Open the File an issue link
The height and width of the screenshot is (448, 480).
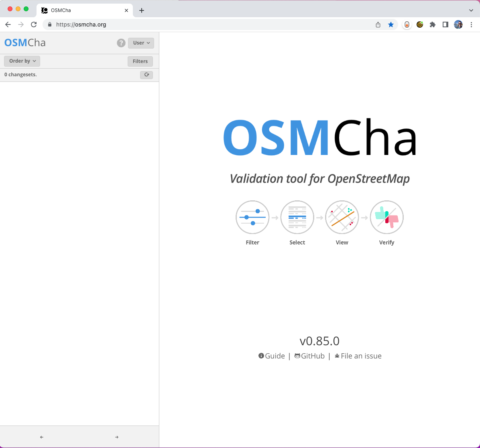(x=358, y=356)
